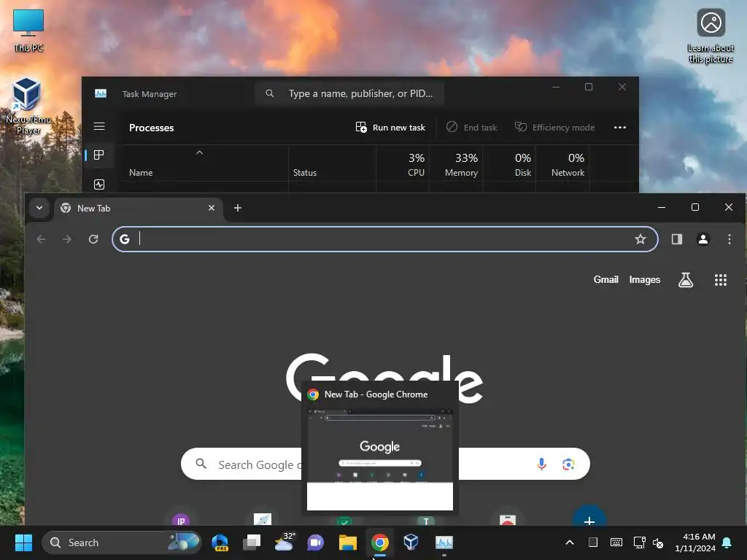
Task: Open clock showing 4:16 AM
Action: pyautogui.click(x=695, y=542)
